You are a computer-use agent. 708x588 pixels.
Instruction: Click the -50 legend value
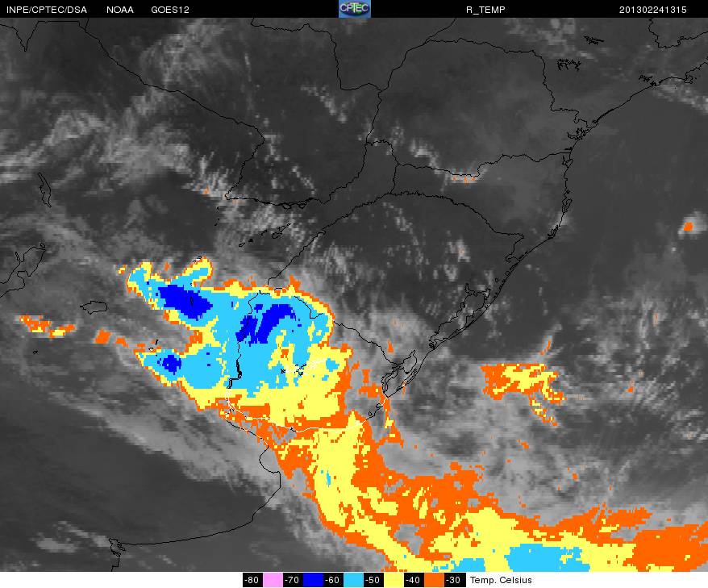pos(373,580)
